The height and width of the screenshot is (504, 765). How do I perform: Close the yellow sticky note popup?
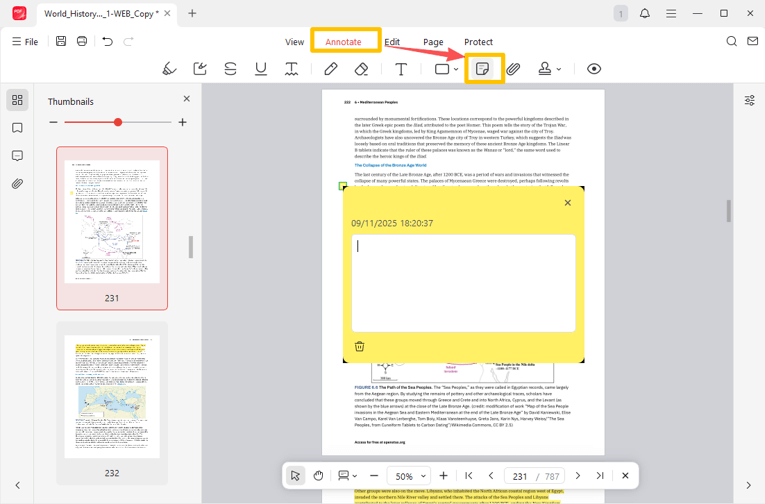pos(567,202)
